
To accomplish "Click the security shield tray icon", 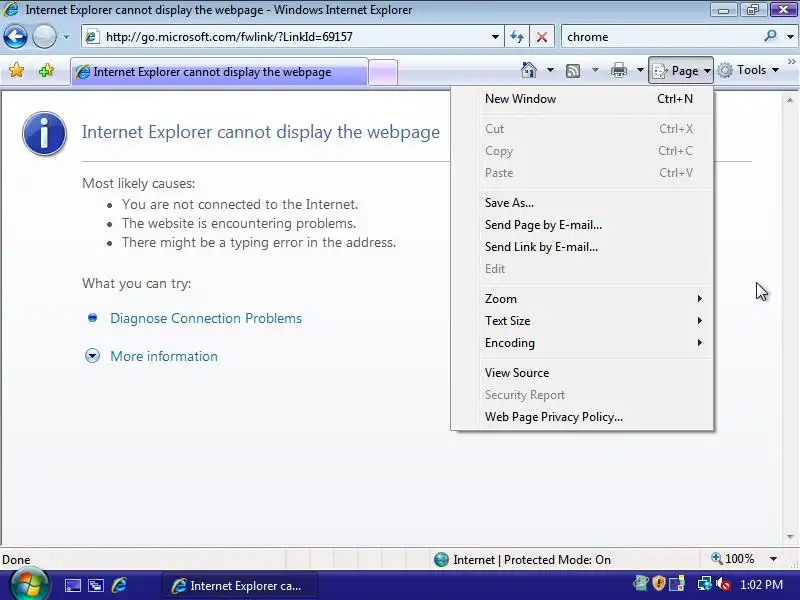I will [659, 583].
